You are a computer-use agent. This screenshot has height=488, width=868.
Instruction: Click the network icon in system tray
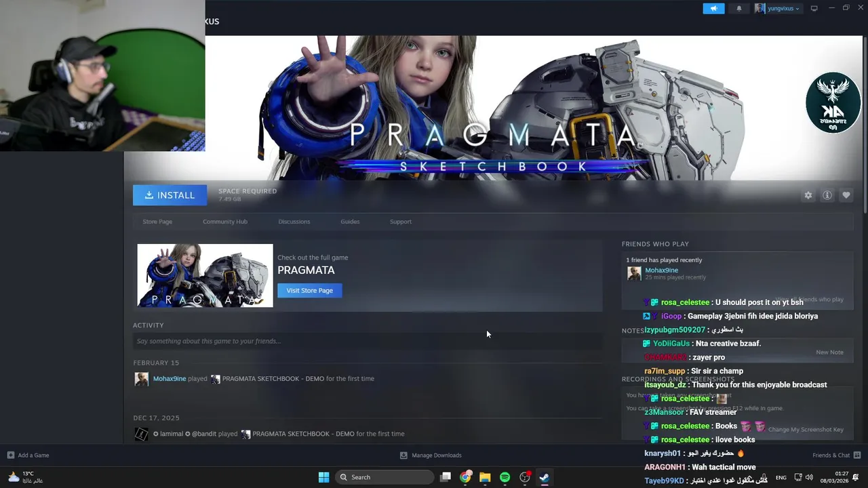798,477
